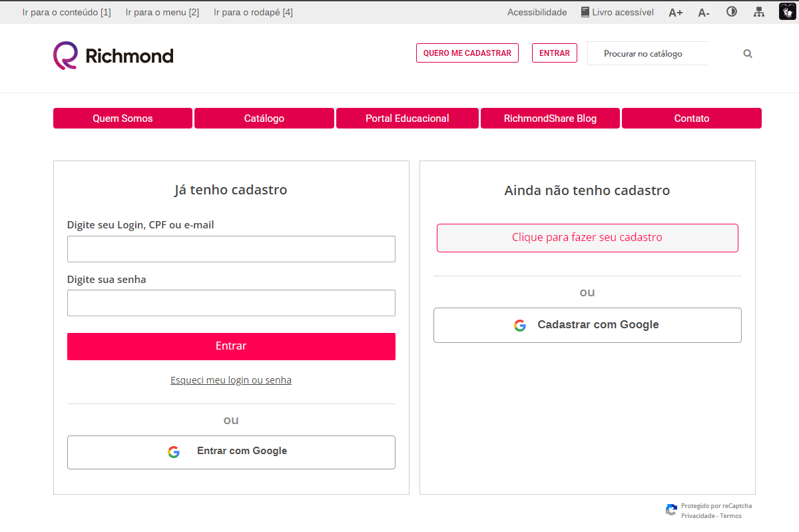Click the ENTRAR header button
The image size is (799, 532).
555,53
